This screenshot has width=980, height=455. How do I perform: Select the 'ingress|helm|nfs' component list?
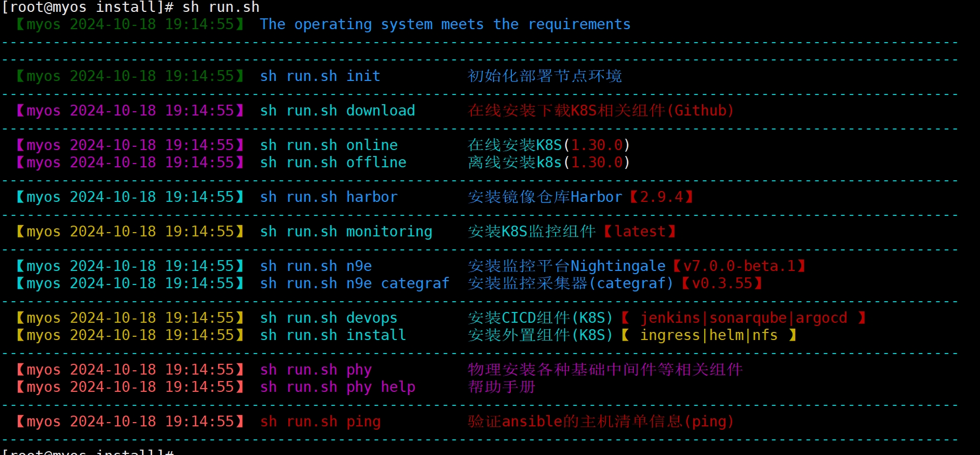pyautogui.click(x=709, y=335)
